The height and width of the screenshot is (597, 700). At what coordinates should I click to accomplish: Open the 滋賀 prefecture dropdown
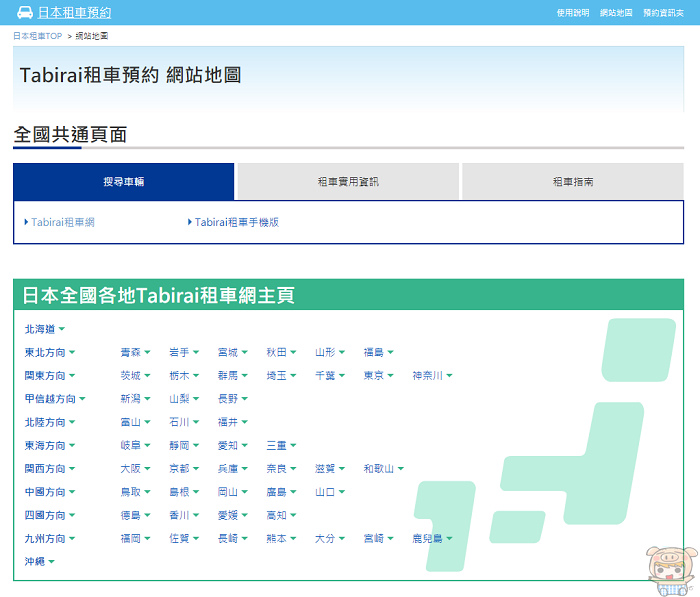[x=330, y=468]
